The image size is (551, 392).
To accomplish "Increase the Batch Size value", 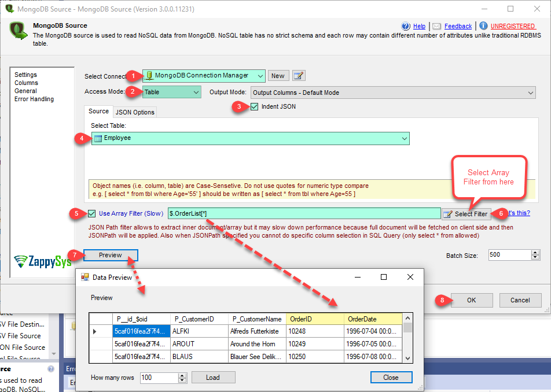I will [535, 252].
